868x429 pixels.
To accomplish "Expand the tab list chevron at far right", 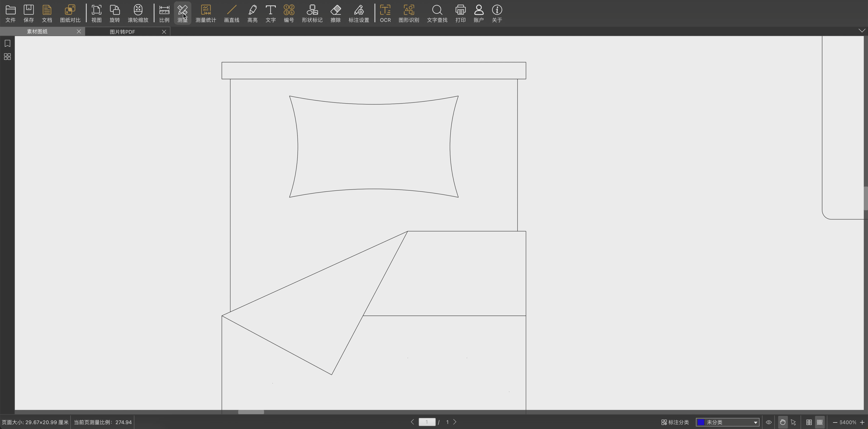I will click(862, 31).
